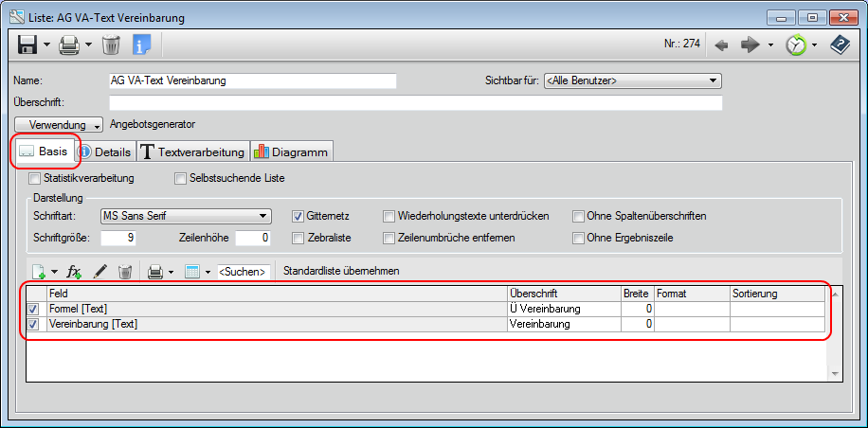Delete the field with the small trash icon
868x428 pixels.
[x=125, y=272]
